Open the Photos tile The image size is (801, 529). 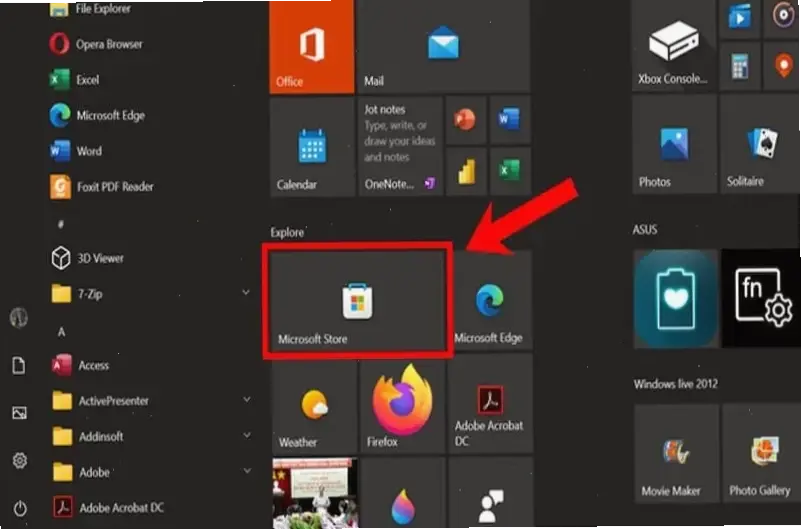coord(674,145)
